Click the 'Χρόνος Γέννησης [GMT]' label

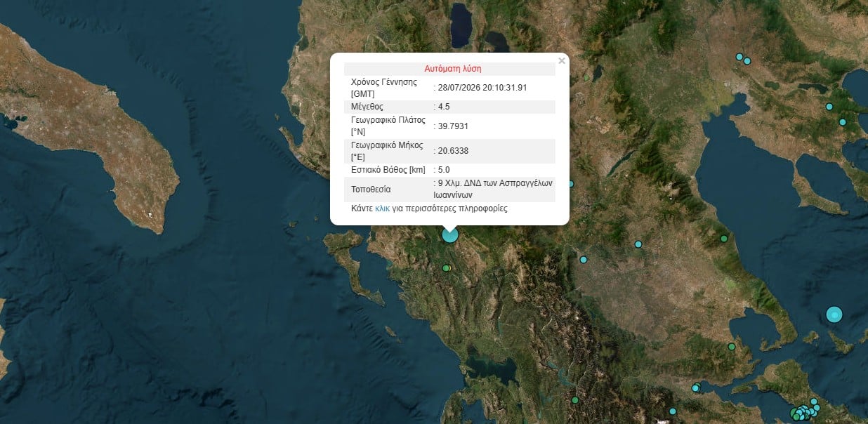coord(384,88)
